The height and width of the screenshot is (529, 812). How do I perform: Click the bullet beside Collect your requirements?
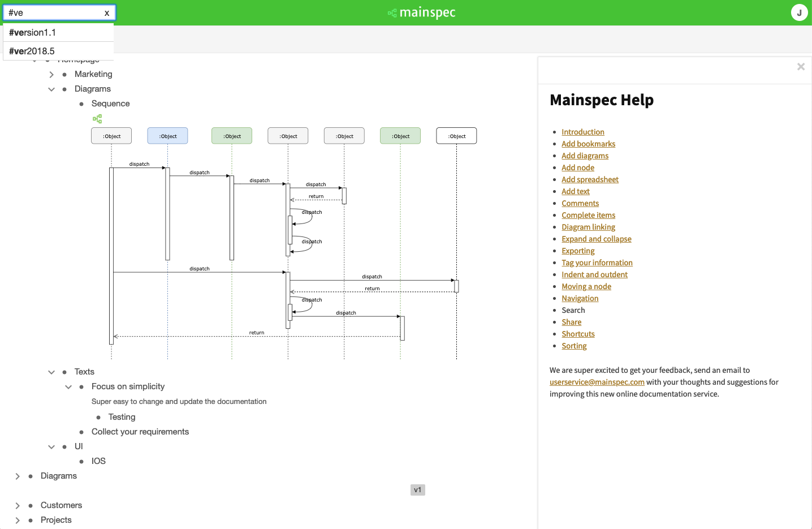(x=81, y=432)
